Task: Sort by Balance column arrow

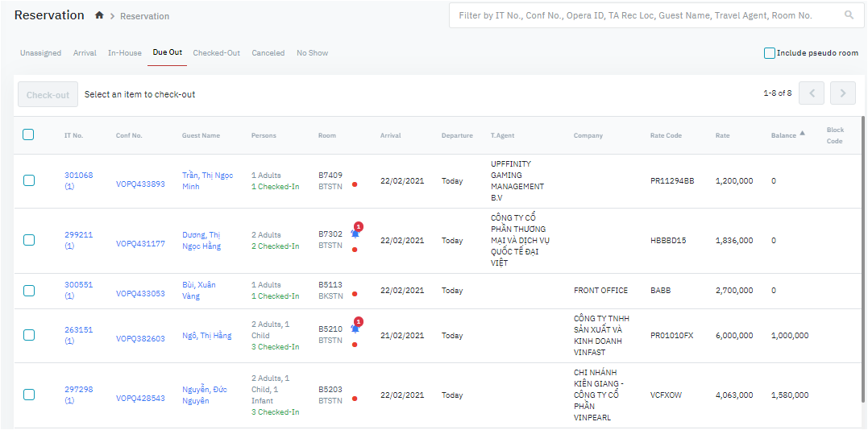Action: pos(802,134)
